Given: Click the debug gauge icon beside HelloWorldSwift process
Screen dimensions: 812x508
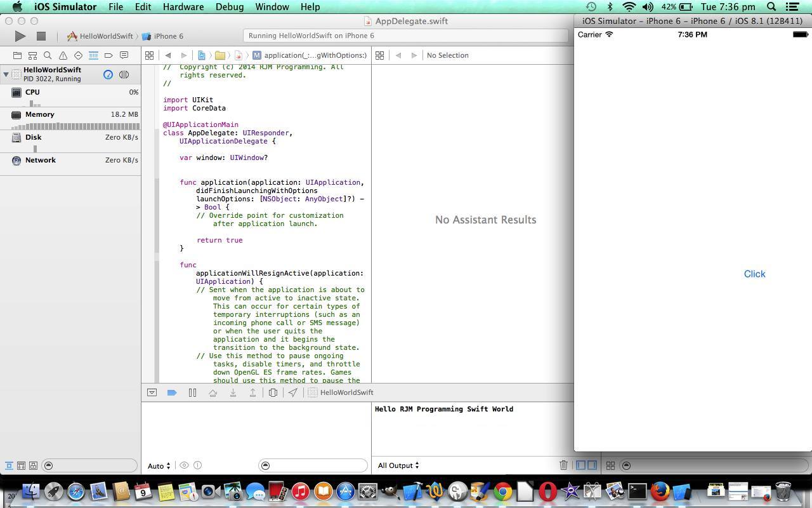Looking at the screenshot, I should (x=108, y=74).
